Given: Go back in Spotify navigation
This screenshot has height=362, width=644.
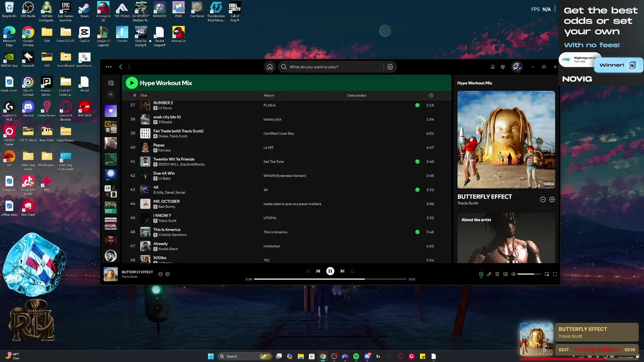Looking at the screenshot, I should (x=121, y=67).
